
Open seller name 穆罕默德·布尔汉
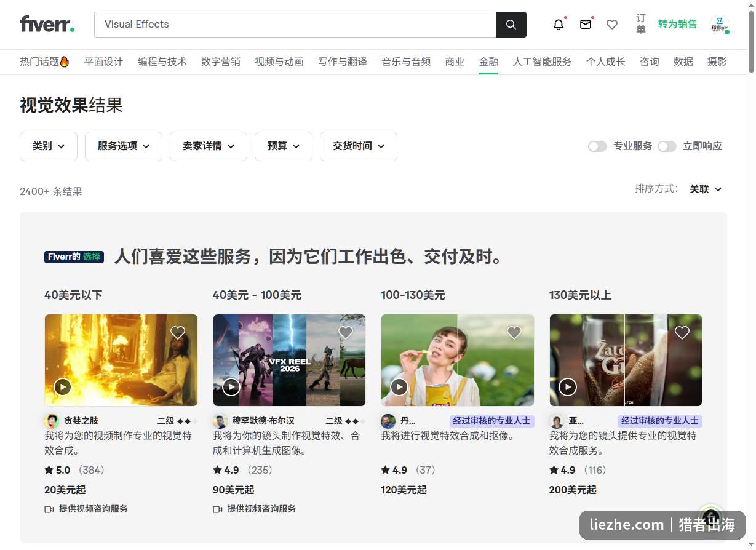pyautogui.click(x=263, y=421)
